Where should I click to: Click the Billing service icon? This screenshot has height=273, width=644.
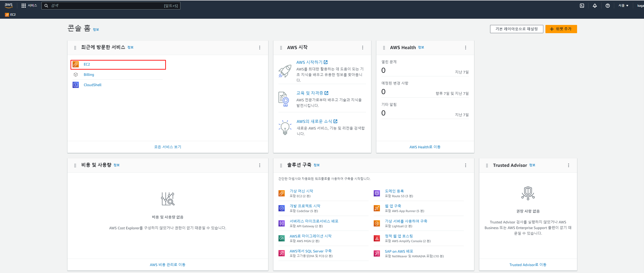click(x=75, y=75)
